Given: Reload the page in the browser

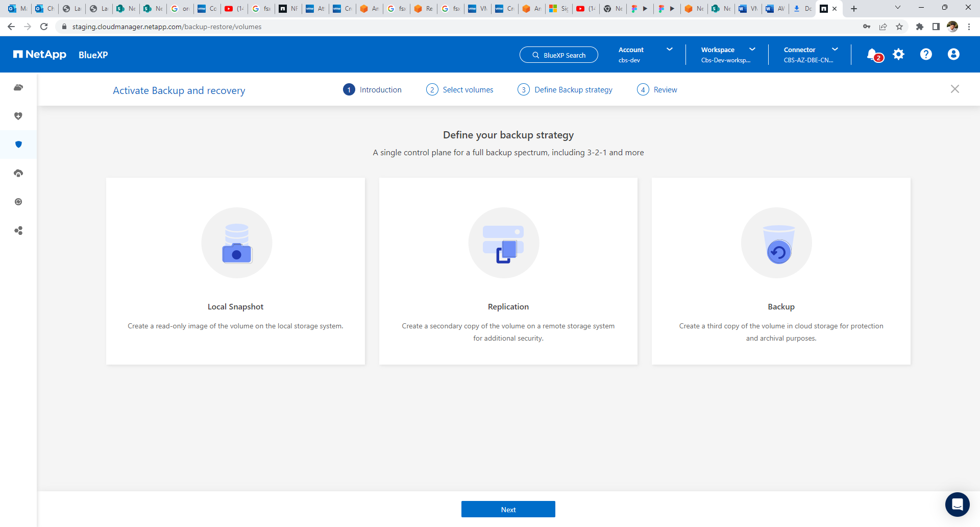Looking at the screenshot, I should click(x=44, y=27).
